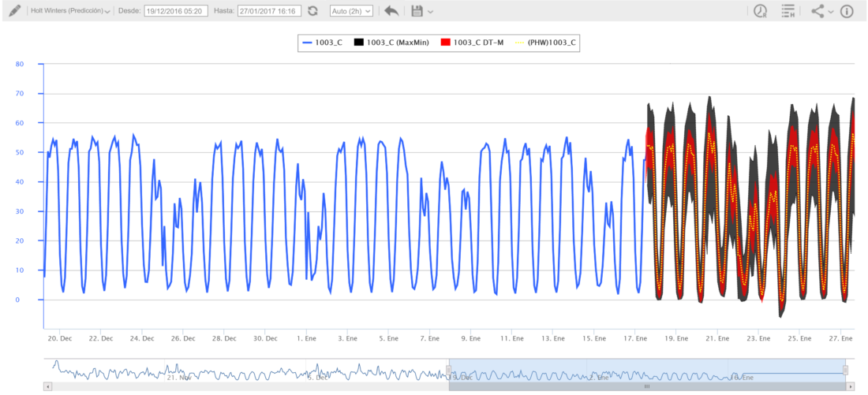Viewport: 868px width, 395px height.
Task: Expand the share options chevron
Action: pos(831,12)
